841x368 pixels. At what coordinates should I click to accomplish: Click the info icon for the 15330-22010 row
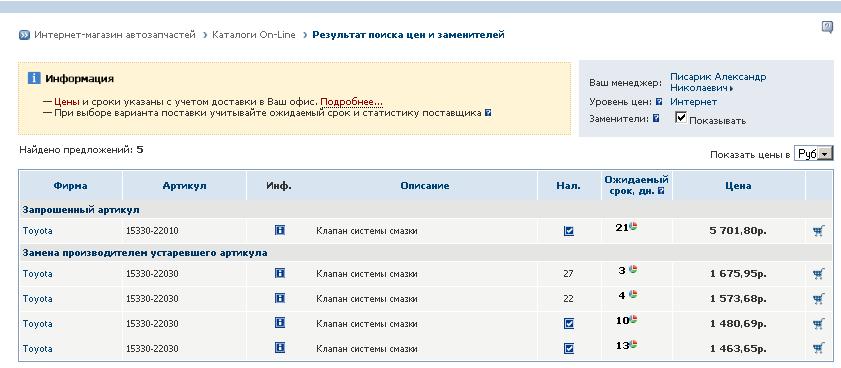(x=279, y=230)
